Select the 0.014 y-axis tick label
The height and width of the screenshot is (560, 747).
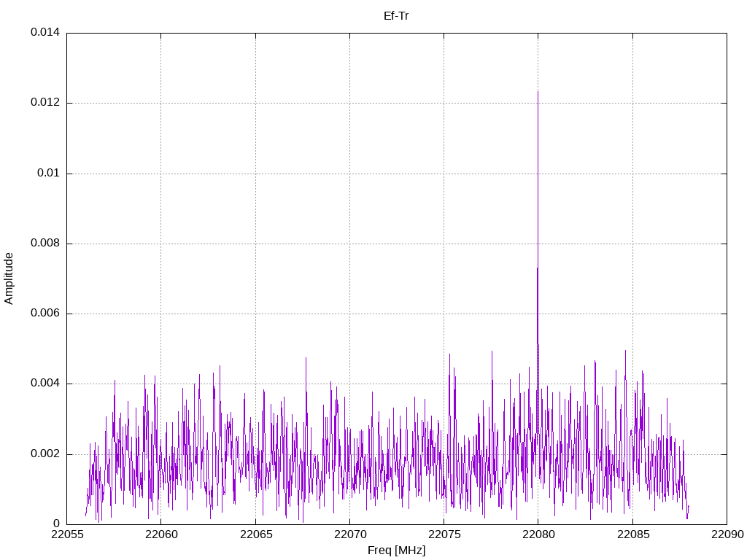44,33
